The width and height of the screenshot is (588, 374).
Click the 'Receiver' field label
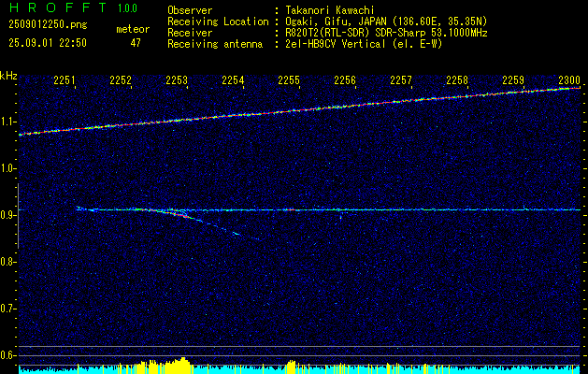coord(190,33)
